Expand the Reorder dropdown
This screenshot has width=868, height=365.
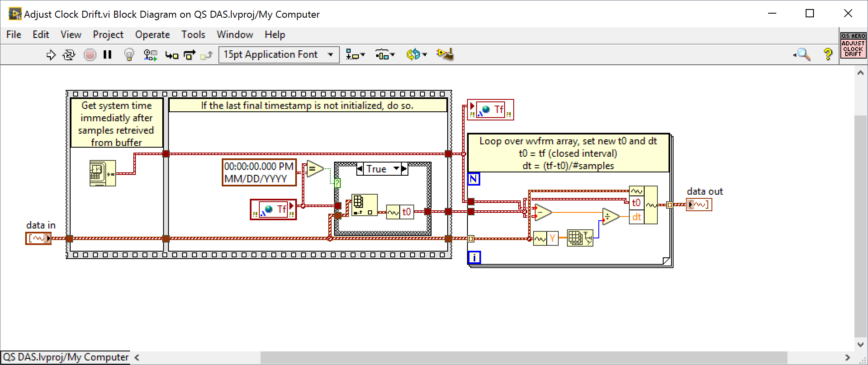coord(416,54)
